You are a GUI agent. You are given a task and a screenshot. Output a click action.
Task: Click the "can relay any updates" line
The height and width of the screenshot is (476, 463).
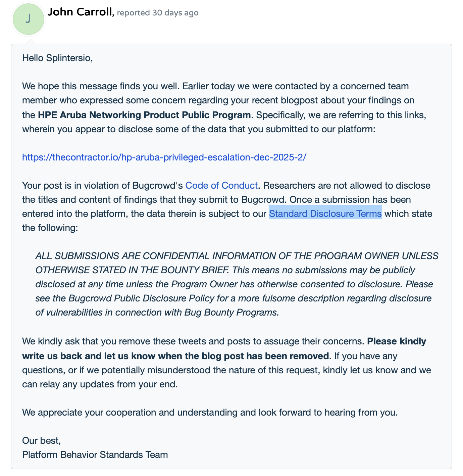click(x=100, y=384)
